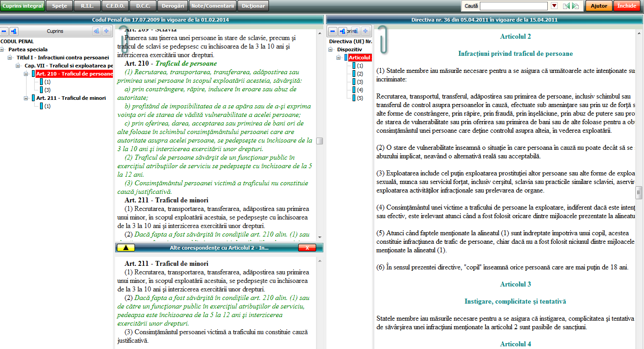The image size is (644, 349).
Task: Go to previous search result
Action: tap(567, 6)
